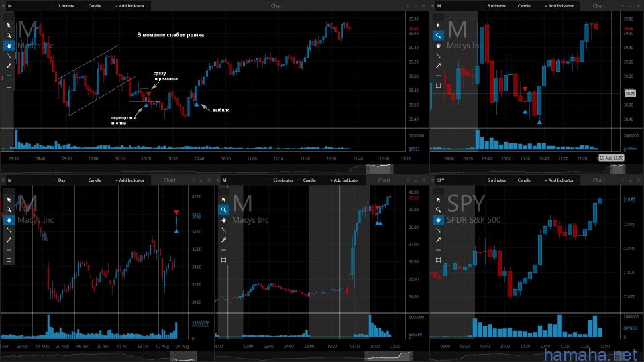Select the pointer tool in the Day chart
Viewport: 644px width, 362px height.
tap(9, 200)
